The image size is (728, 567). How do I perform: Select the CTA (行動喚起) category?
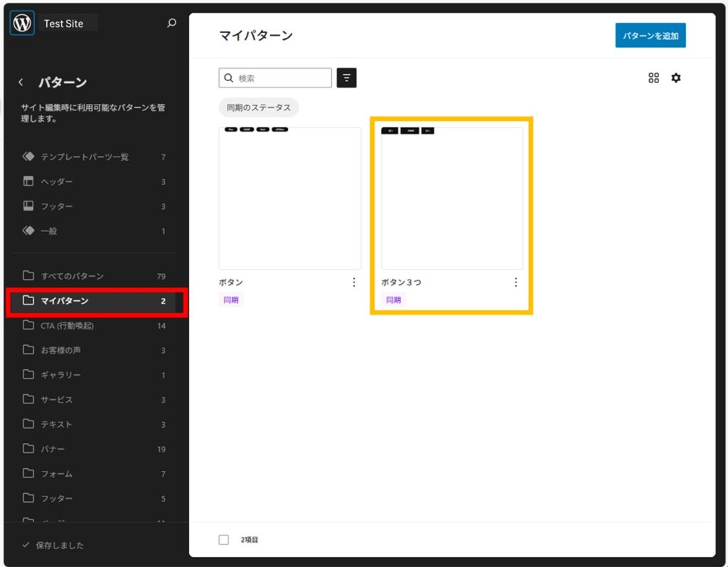click(68, 326)
